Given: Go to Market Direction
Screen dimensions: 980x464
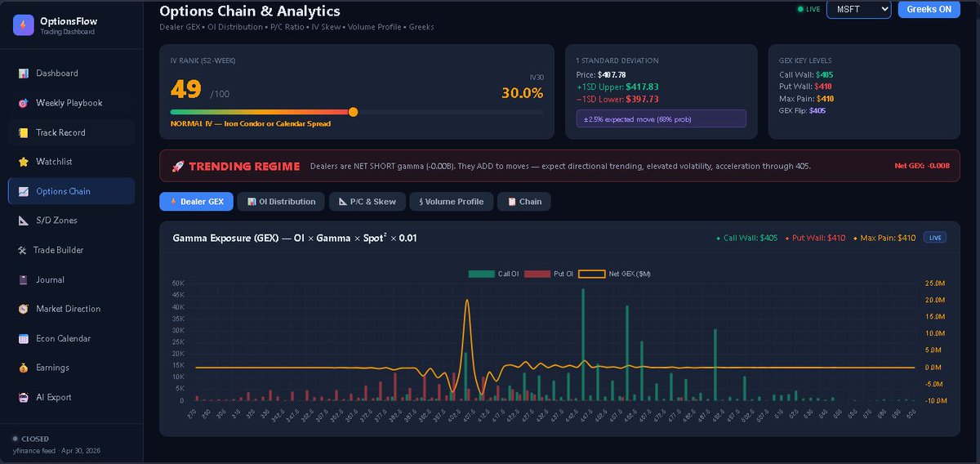Looking at the screenshot, I should click(71, 309).
